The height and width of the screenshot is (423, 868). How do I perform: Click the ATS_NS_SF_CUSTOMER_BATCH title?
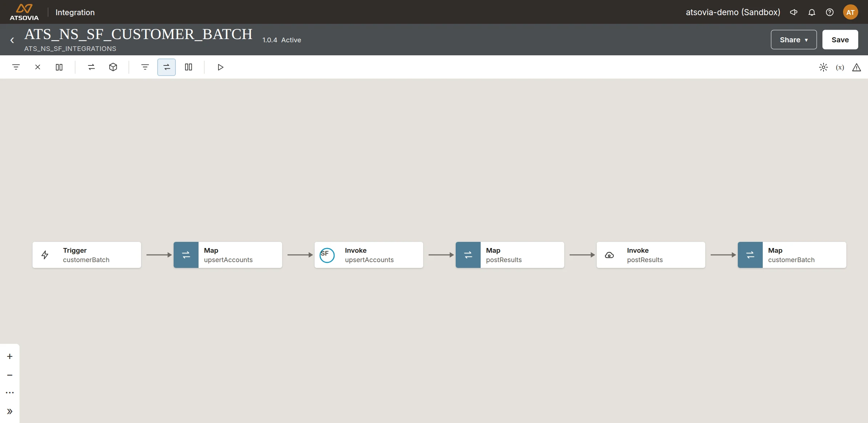click(x=139, y=34)
